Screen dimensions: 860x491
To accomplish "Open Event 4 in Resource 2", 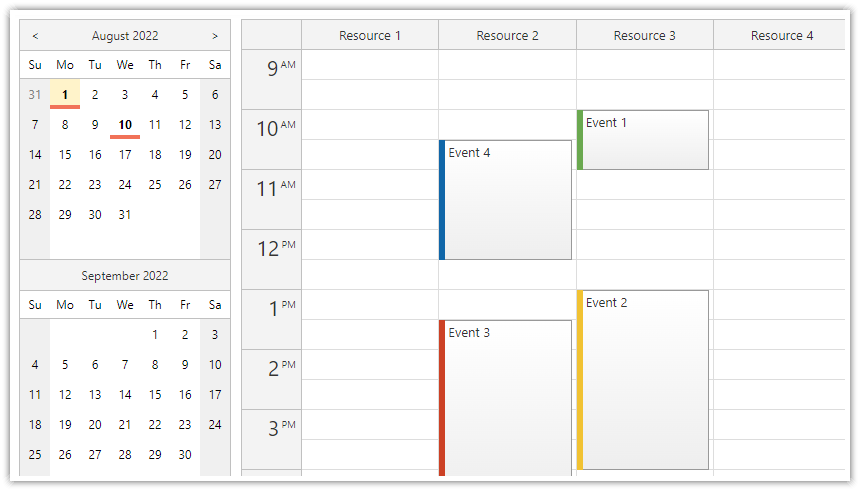I will [505, 200].
